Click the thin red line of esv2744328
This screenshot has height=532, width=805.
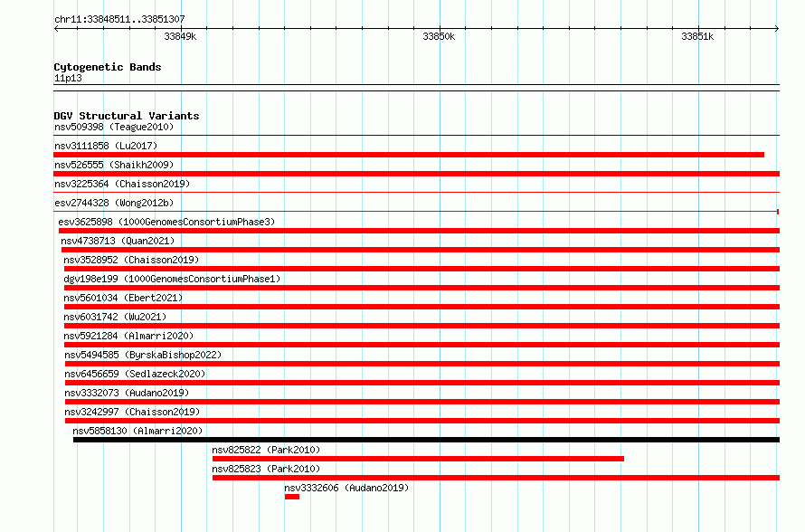pyautogui.click(x=416, y=211)
